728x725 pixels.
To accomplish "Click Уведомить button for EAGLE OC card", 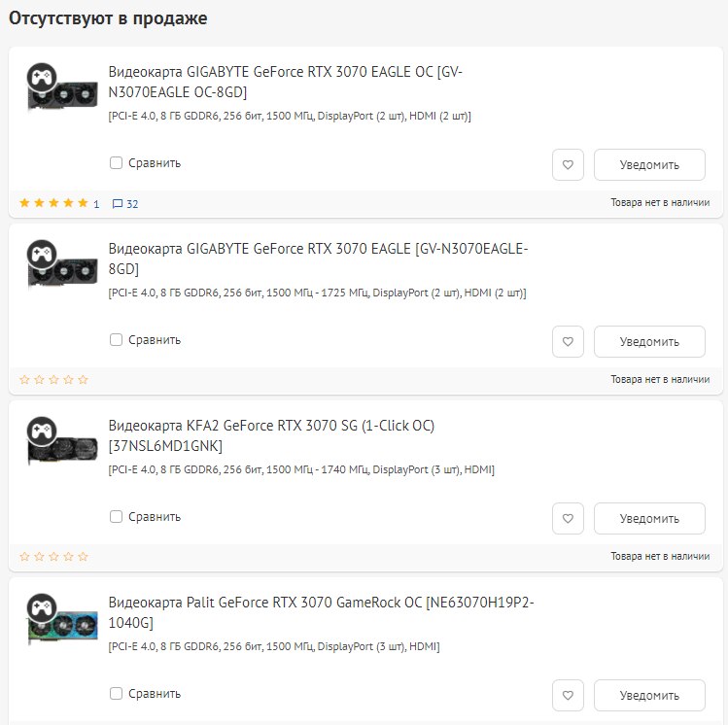I will pyautogui.click(x=649, y=165).
